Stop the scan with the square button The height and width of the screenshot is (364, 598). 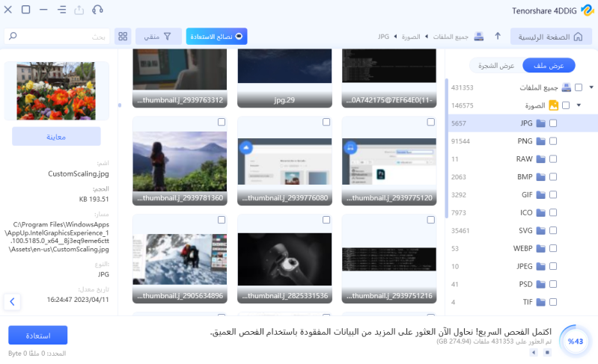[x=547, y=353]
